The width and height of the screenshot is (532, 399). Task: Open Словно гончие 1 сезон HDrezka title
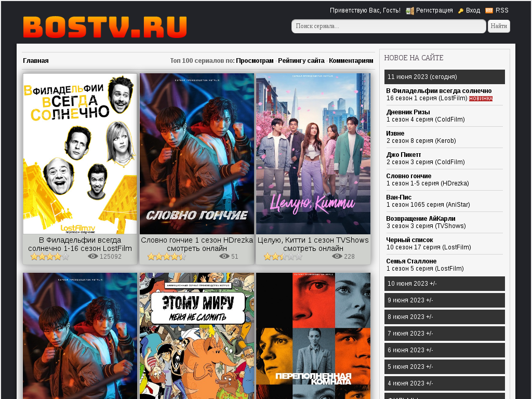[x=197, y=244]
